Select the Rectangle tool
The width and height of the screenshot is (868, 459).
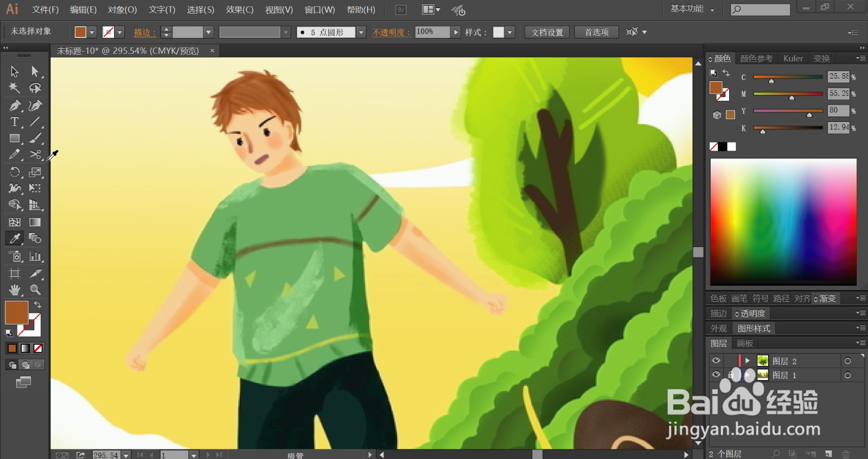[x=15, y=138]
